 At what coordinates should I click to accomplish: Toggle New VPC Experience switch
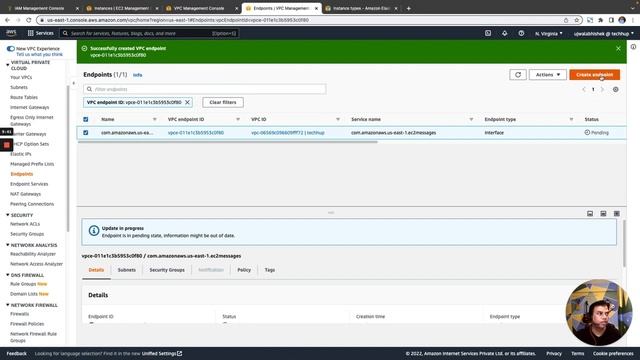click(x=11, y=49)
